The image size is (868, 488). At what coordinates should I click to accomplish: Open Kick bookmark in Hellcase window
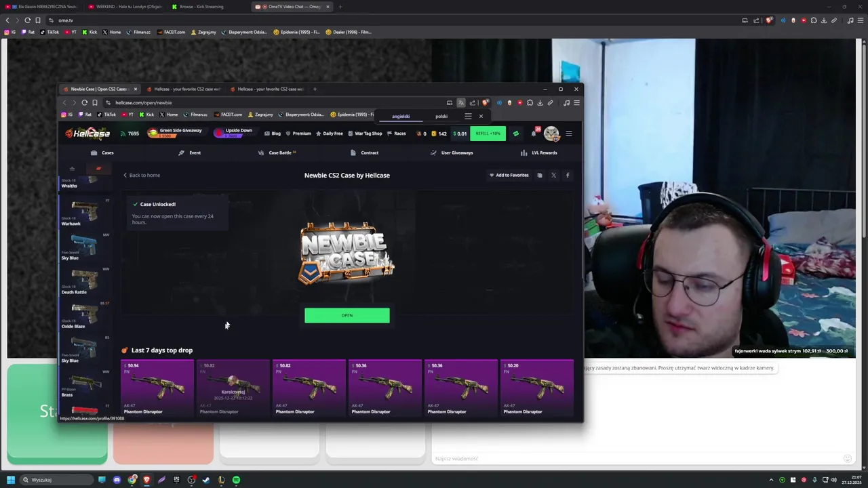[x=146, y=115]
